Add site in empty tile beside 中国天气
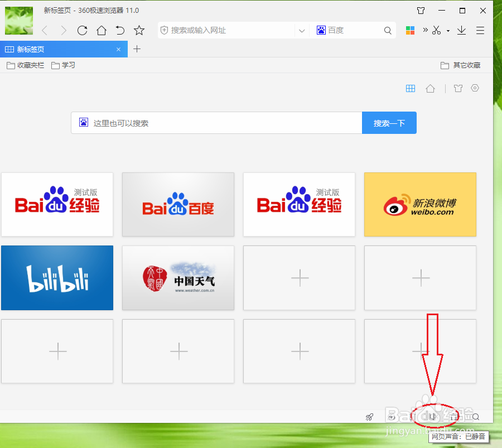The width and height of the screenshot is (502, 448). pos(299,278)
